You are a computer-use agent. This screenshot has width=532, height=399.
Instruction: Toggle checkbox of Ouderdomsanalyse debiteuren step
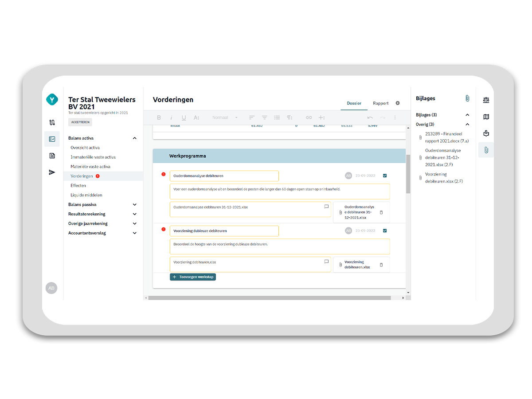pos(385,176)
